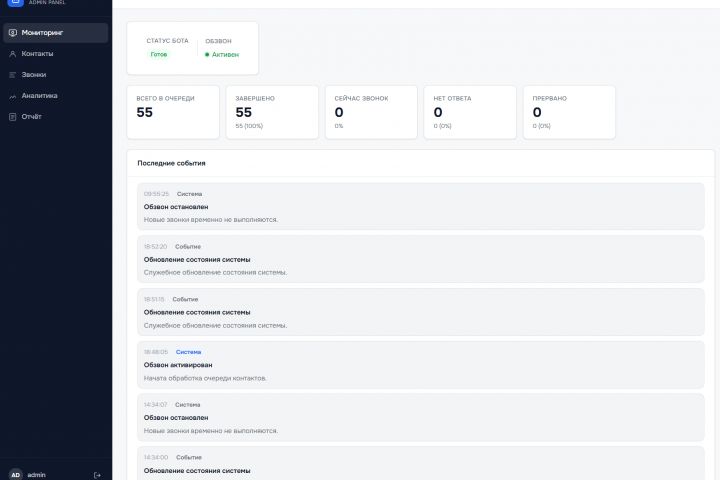
Task: Click the Контакты person icon
Action: [12, 54]
